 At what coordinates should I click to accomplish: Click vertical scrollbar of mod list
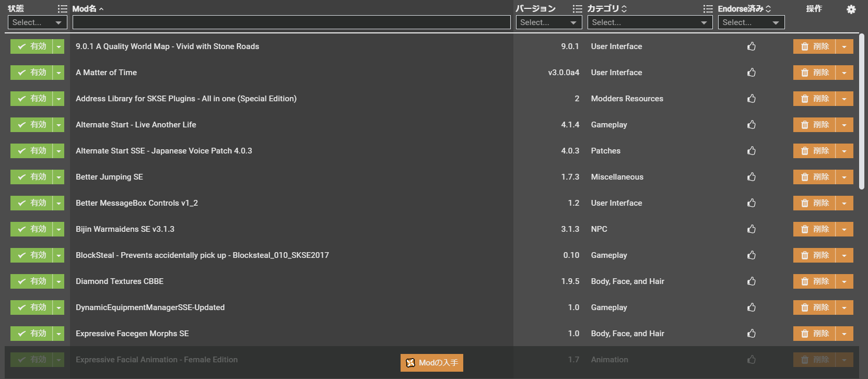tap(862, 112)
